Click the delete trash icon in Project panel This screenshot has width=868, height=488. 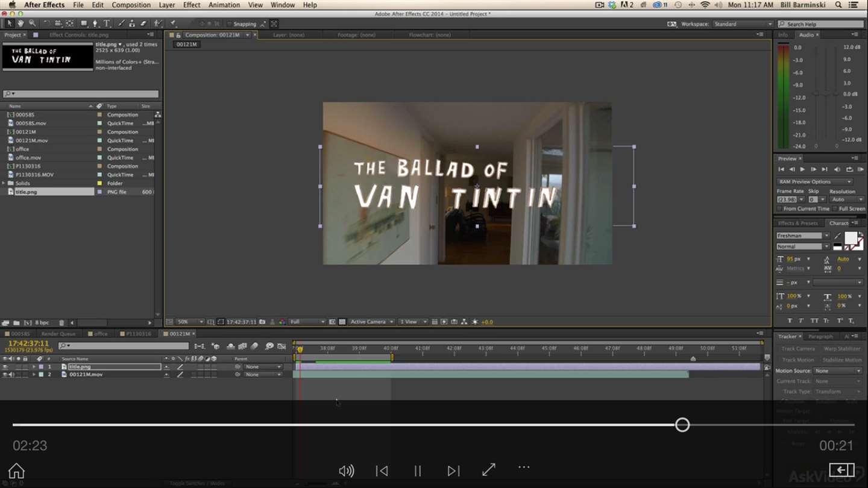coord(61,323)
